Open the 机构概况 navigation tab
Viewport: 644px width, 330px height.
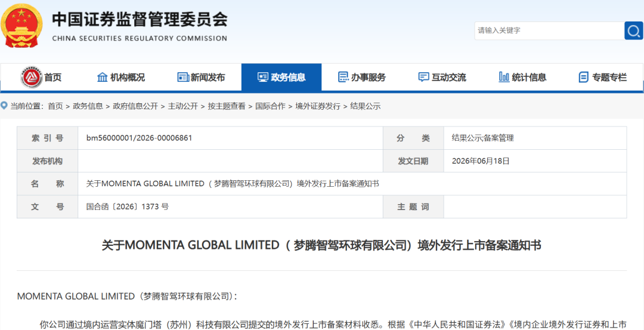click(121, 77)
